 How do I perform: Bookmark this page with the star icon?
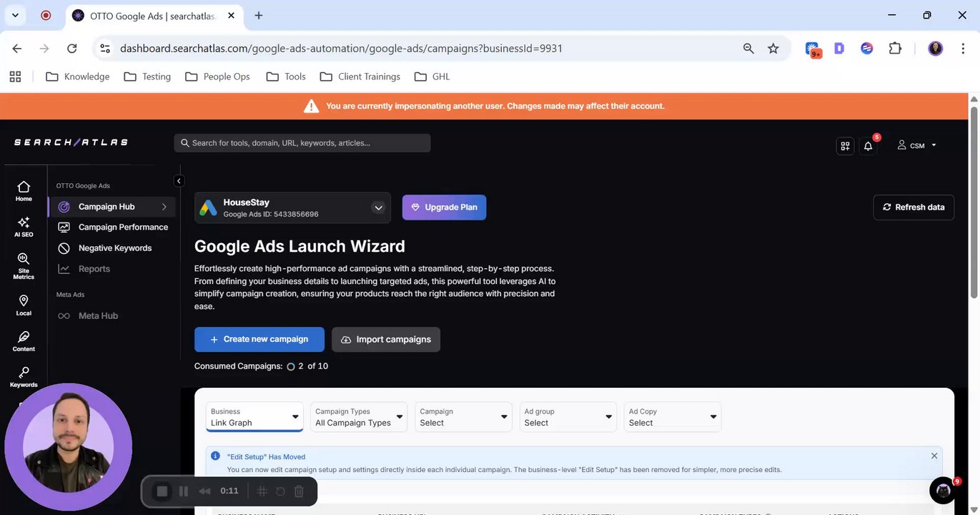click(773, 49)
